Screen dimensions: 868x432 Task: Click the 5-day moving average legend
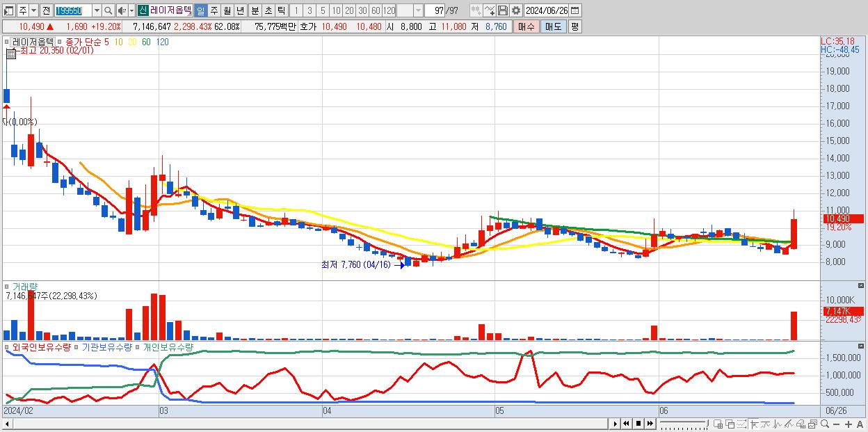tap(106, 42)
